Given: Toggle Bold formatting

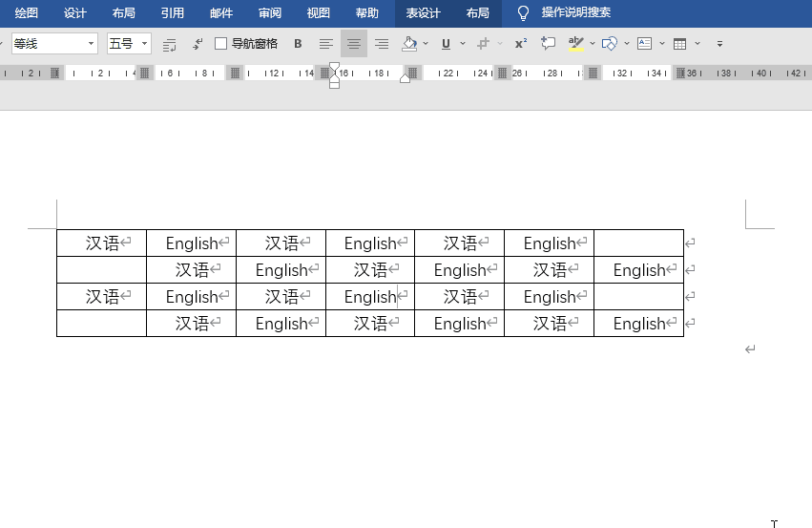Looking at the screenshot, I should click(x=298, y=44).
